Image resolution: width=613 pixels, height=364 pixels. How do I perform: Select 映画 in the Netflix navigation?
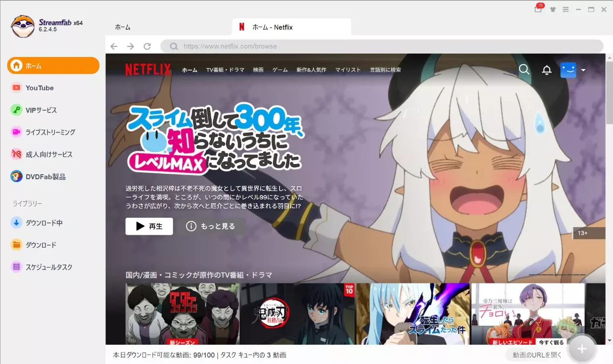pos(258,70)
